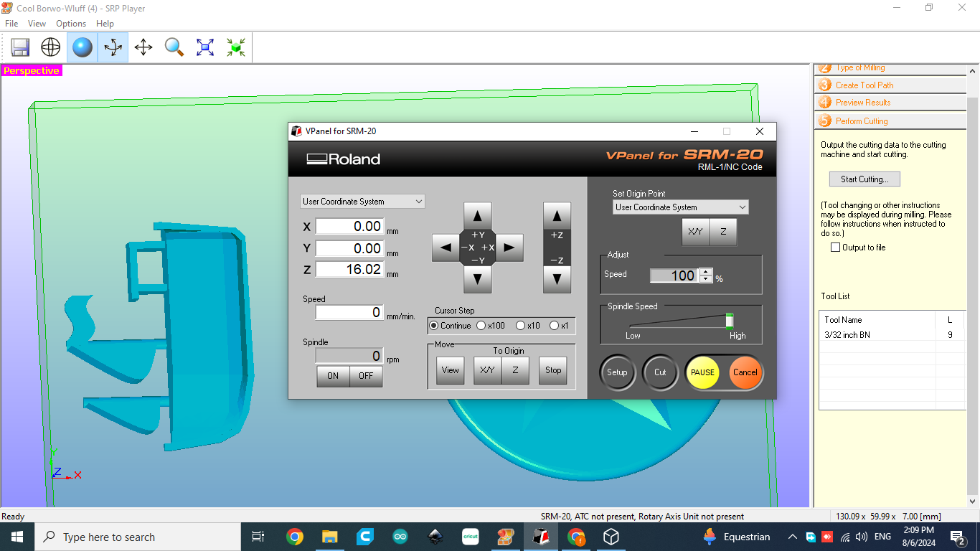The width and height of the screenshot is (980, 551).
Task: Enable Output to file checkbox
Action: [835, 248]
